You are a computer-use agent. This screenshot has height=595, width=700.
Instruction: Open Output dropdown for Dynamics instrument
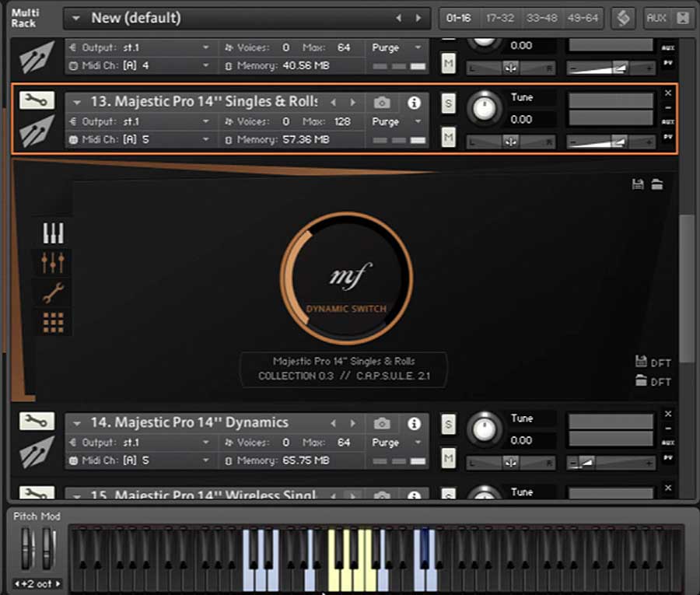(x=206, y=443)
